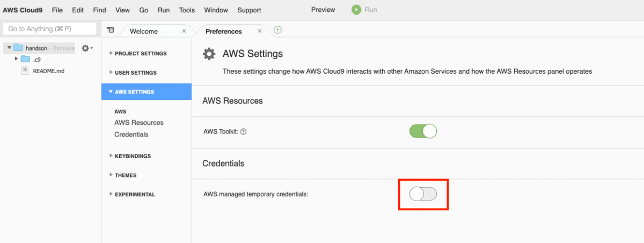Click the Preview button

point(323,10)
